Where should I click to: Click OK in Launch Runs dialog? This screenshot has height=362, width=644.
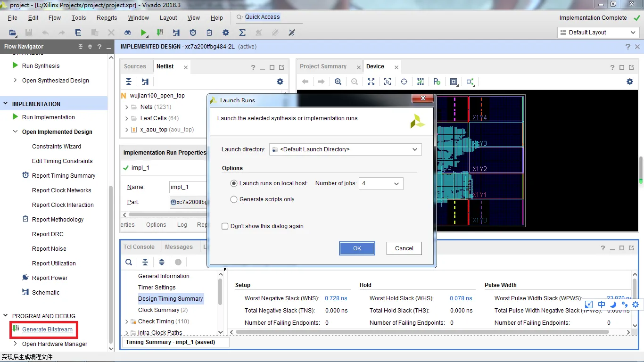(x=357, y=248)
